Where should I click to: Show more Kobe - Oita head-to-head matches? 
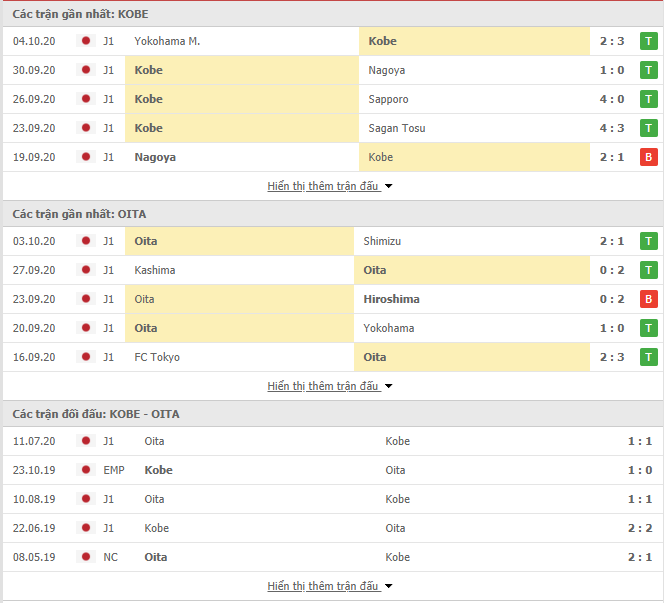329,586
